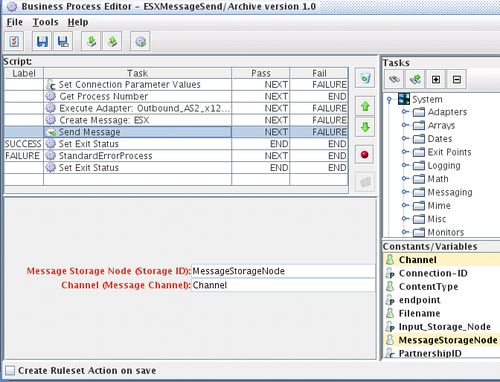Click the Connection-ID parameter icon
The height and width of the screenshot is (382, 500).
pos(390,273)
